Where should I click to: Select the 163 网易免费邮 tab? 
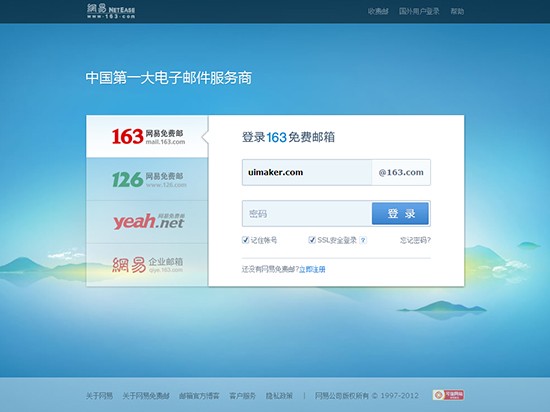coord(147,136)
